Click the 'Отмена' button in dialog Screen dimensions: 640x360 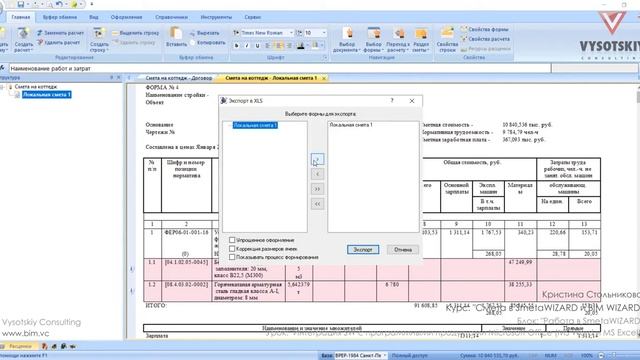[x=402, y=249]
